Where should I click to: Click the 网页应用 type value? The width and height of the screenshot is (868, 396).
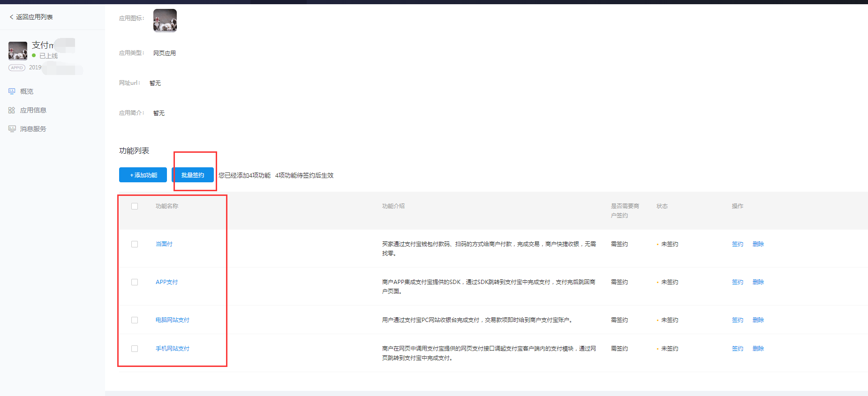click(165, 53)
